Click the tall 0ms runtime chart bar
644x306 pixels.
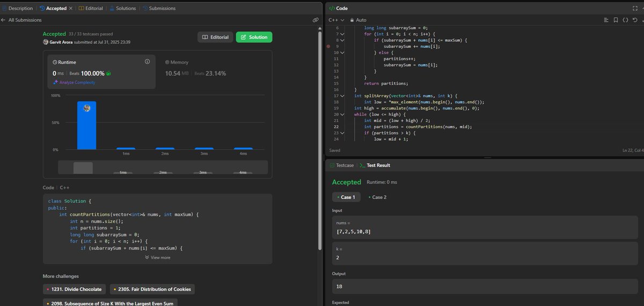click(87, 125)
